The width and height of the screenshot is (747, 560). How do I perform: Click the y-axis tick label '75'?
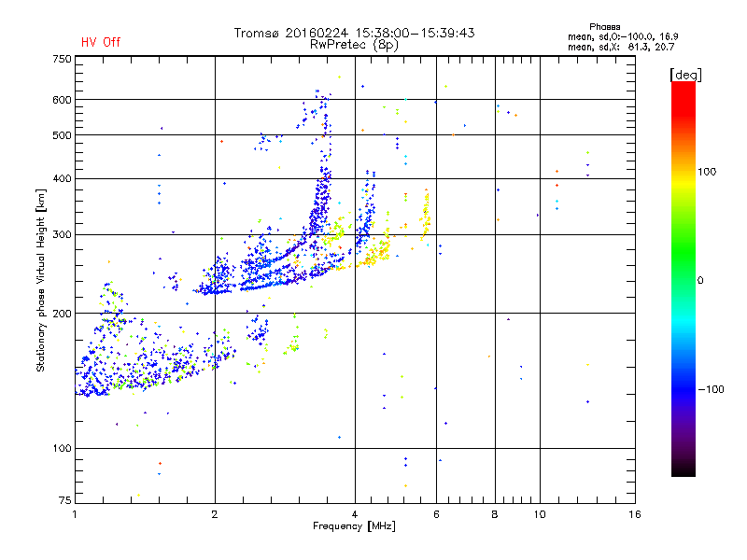(64, 500)
